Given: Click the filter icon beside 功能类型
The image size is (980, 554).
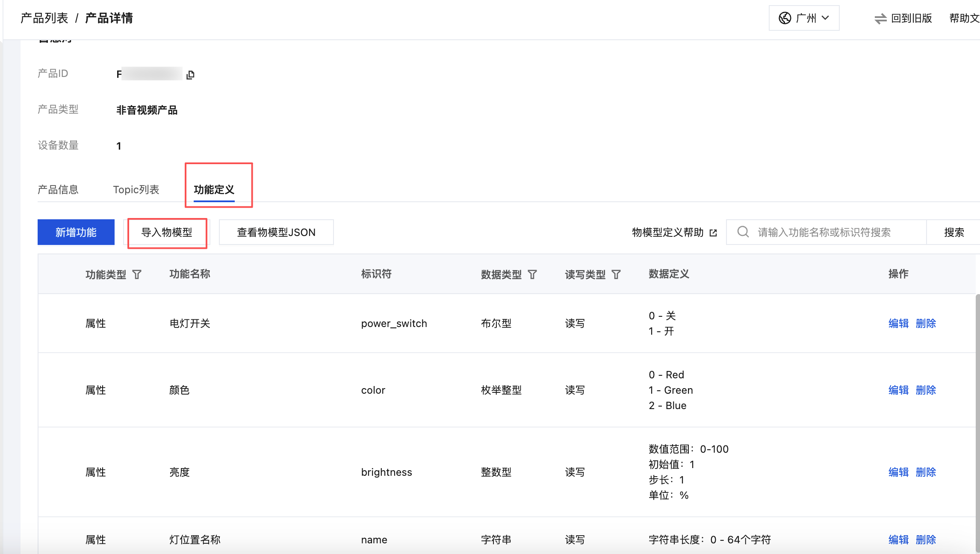Looking at the screenshot, I should pos(137,274).
